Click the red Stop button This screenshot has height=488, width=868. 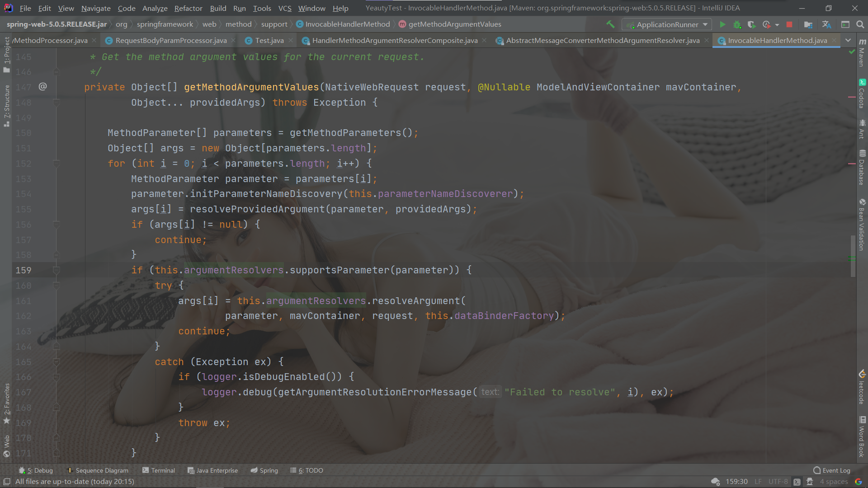789,24
